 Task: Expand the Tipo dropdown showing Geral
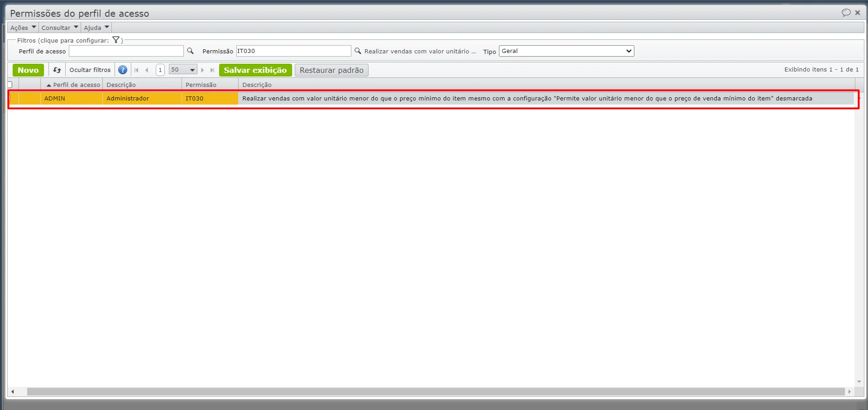coord(566,51)
